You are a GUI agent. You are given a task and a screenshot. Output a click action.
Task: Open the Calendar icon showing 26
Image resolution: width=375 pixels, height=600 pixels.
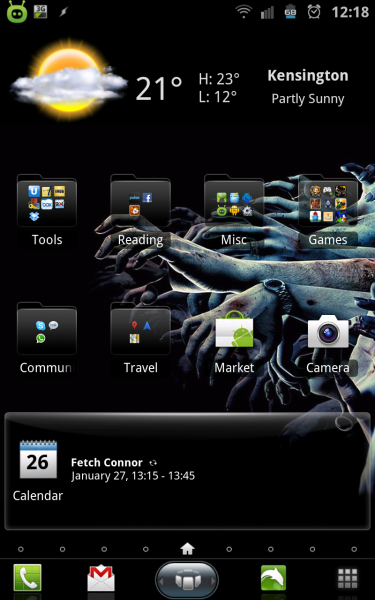tap(38, 459)
